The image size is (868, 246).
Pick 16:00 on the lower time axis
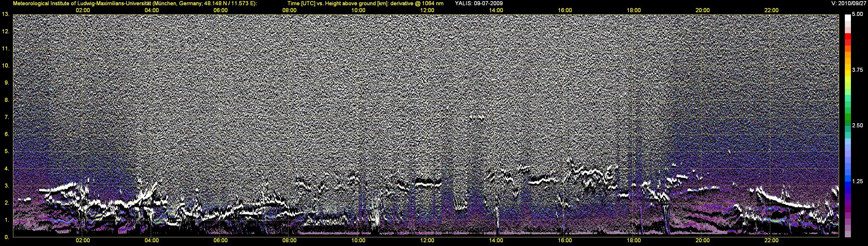(565, 240)
